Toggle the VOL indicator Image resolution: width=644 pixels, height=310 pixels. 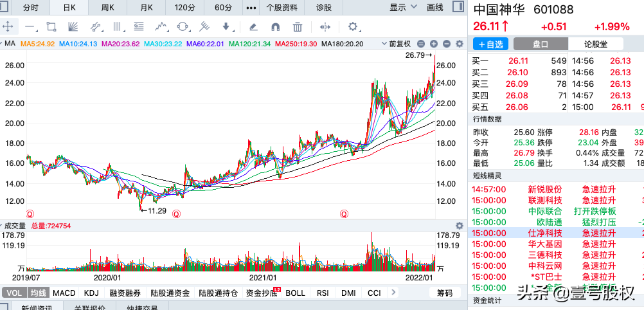click(x=15, y=293)
